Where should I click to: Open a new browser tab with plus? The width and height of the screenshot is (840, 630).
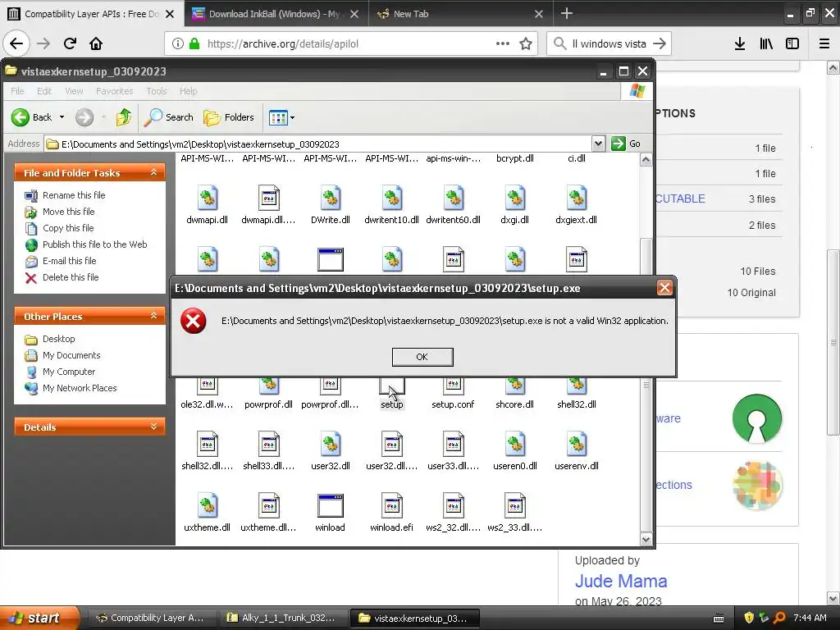(x=567, y=14)
